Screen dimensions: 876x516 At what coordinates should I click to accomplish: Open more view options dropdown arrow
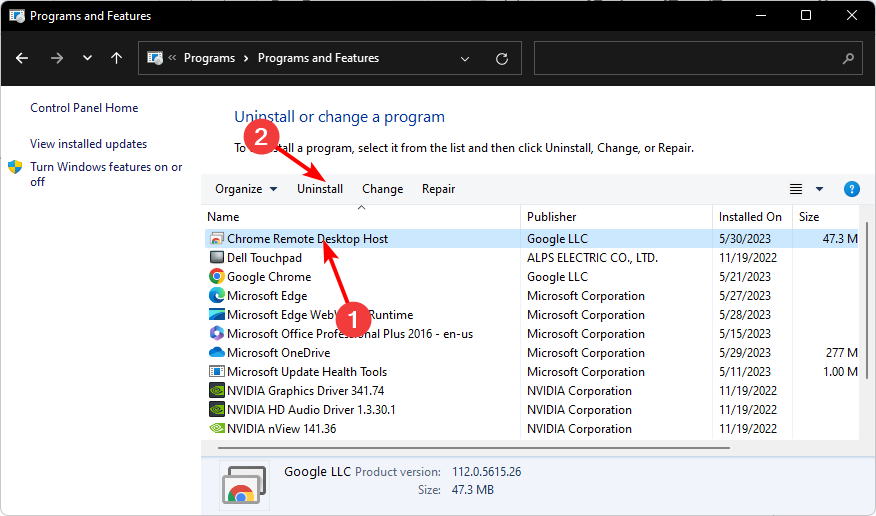point(819,189)
